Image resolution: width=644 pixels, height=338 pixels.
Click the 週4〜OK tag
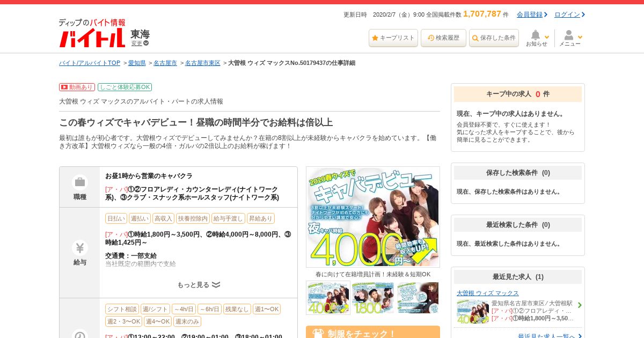(158, 321)
